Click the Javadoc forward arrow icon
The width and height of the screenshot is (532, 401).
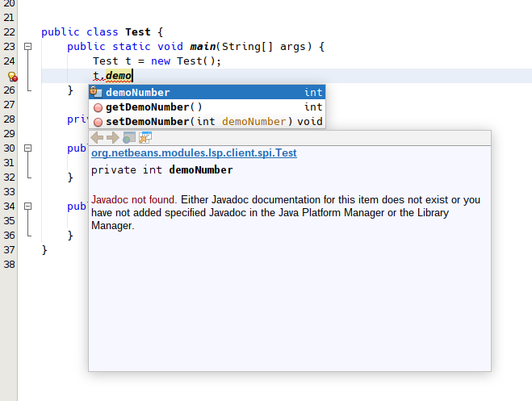coord(113,138)
